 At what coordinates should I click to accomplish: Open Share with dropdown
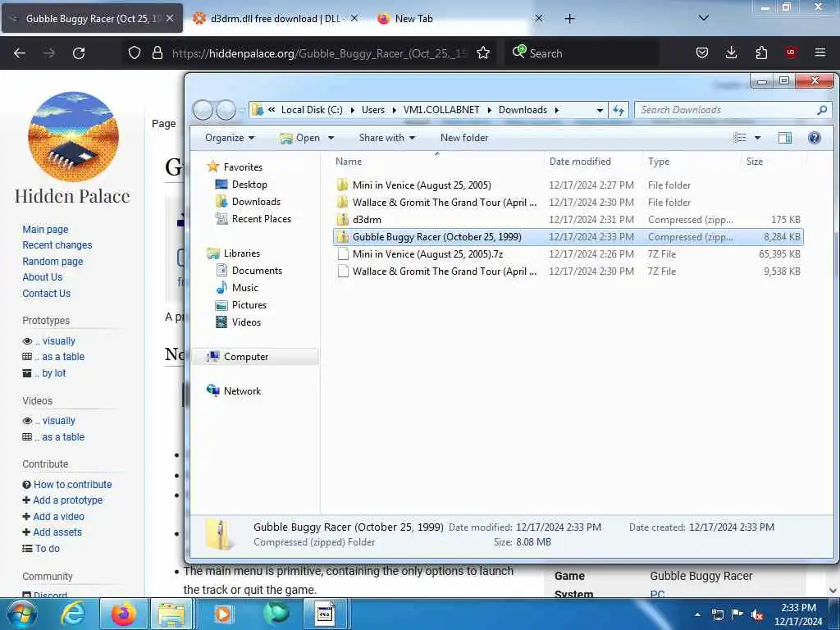click(x=387, y=138)
